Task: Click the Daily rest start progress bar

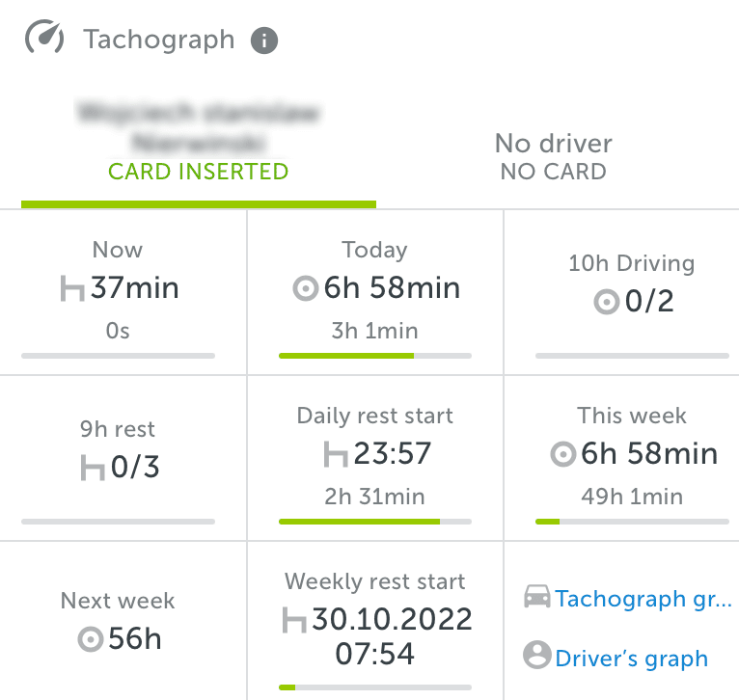Action: (x=375, y=522)
